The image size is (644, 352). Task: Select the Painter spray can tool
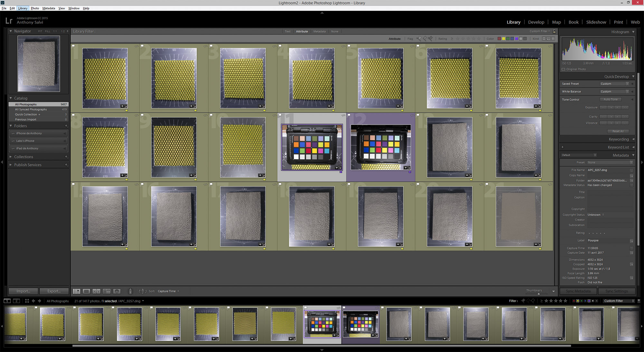pos(130,291)
